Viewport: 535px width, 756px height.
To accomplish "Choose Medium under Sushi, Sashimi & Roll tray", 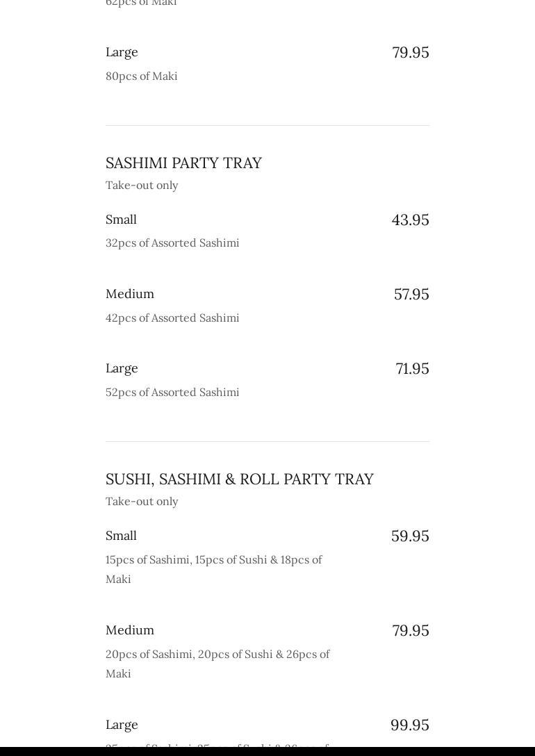I will click(x=130, y=630).
